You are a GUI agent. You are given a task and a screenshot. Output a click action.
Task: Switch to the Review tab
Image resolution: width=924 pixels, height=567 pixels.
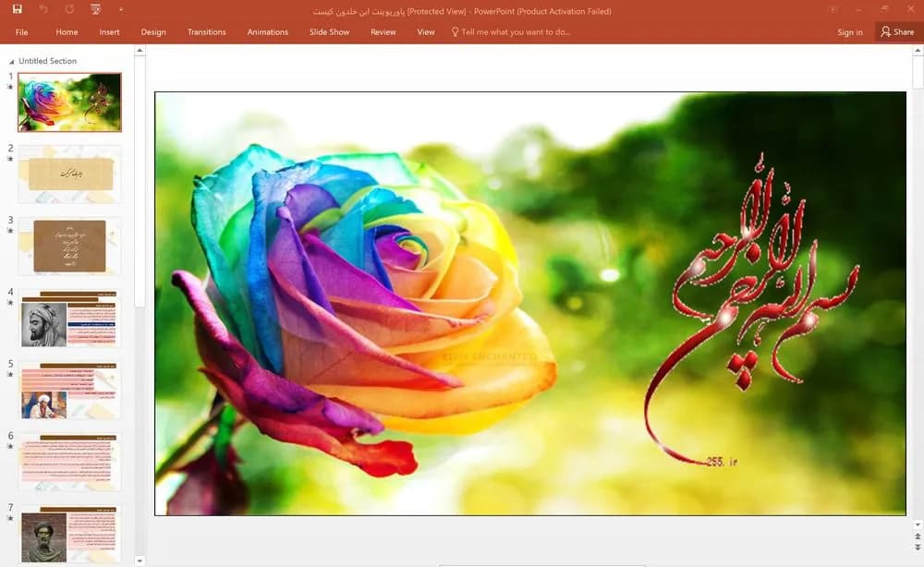[x=383, y=31]
